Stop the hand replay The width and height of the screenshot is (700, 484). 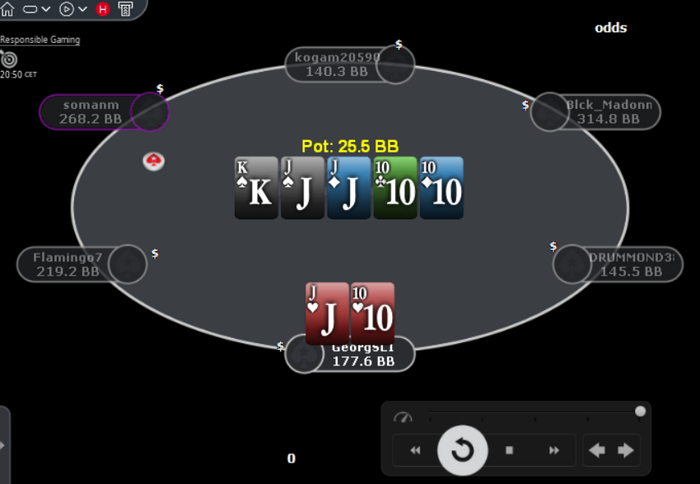tap(509, 450)
